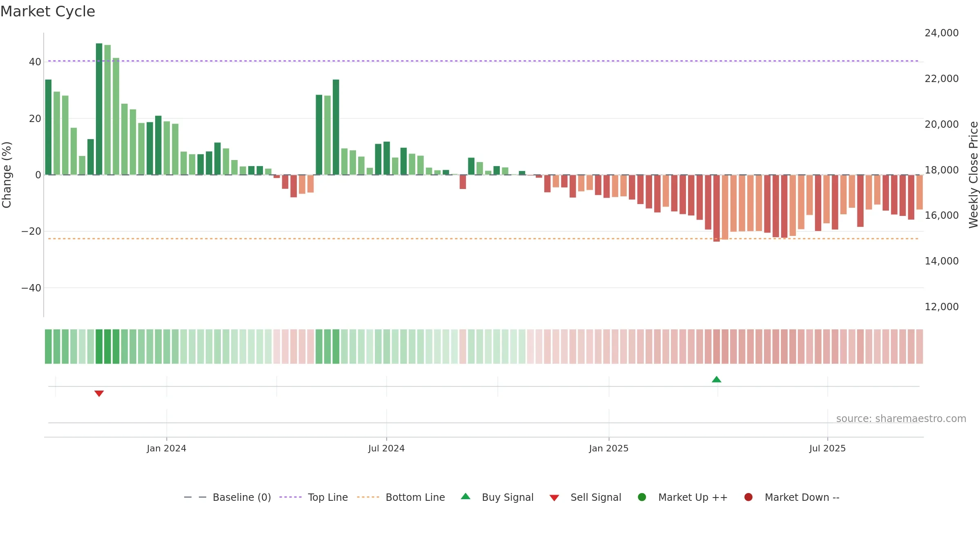Viewport: 980px width, 551px height.
Task: Click the lowest red bar crossing the bottom line
Action: tap(717, 208)
